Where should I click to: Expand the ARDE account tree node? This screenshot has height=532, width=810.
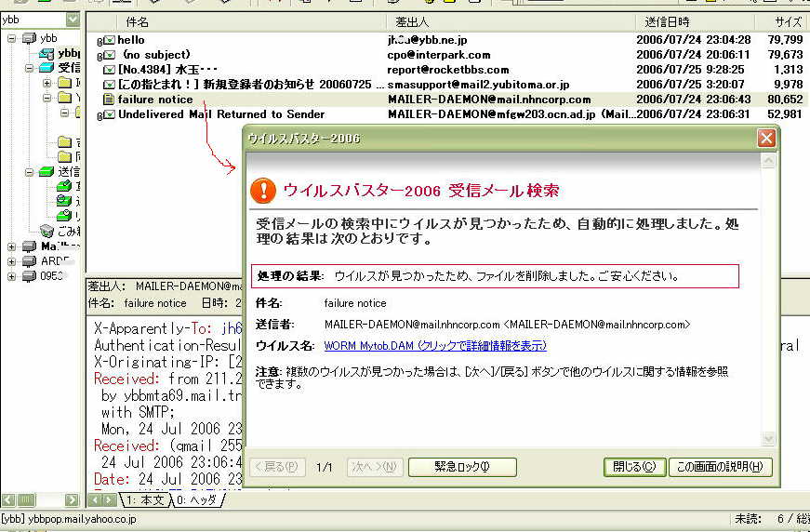point(11,261)
